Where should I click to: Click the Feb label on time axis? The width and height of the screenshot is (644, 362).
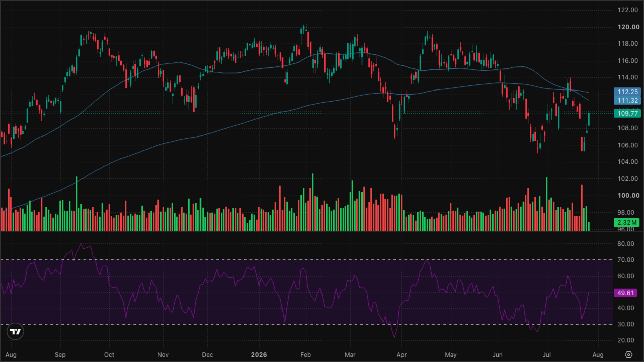tap(306, 355)
